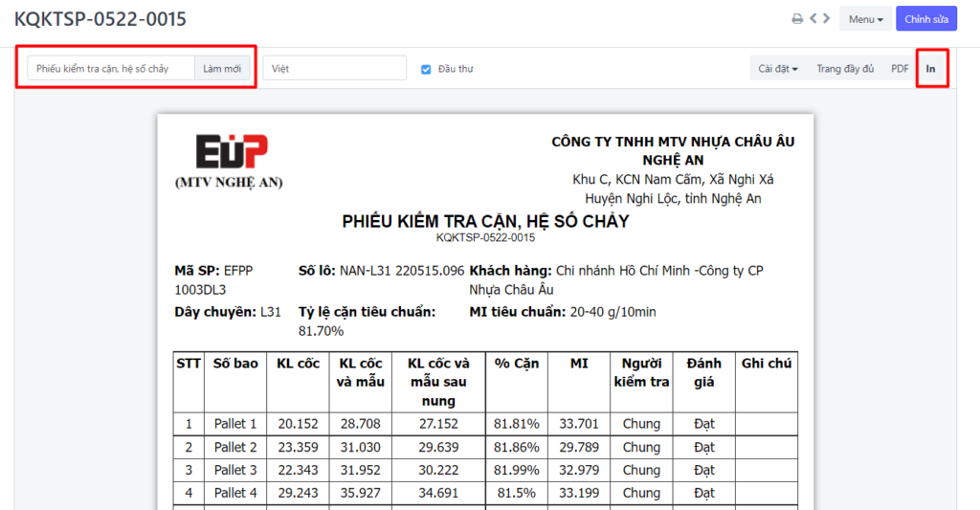Click the EUP company logo in letterhead

pyautogui.click(x=231, y=152)
